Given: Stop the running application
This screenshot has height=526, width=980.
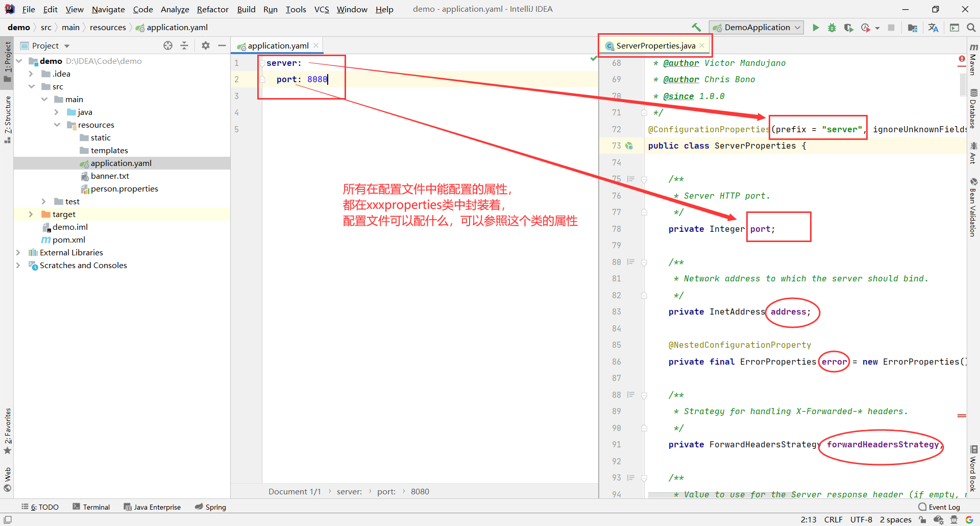Looking at the screenshot, I should click(x=891, y=28).
